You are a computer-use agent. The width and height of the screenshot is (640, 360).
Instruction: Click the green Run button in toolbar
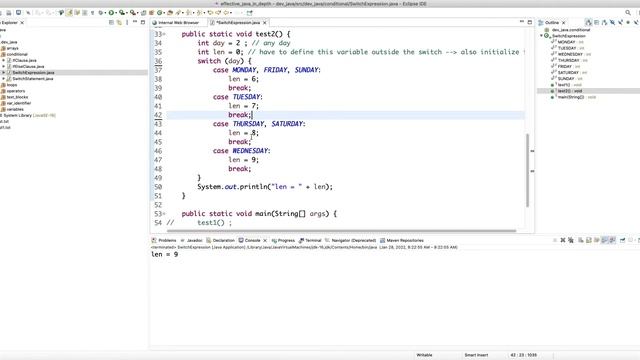click(111, 13)
